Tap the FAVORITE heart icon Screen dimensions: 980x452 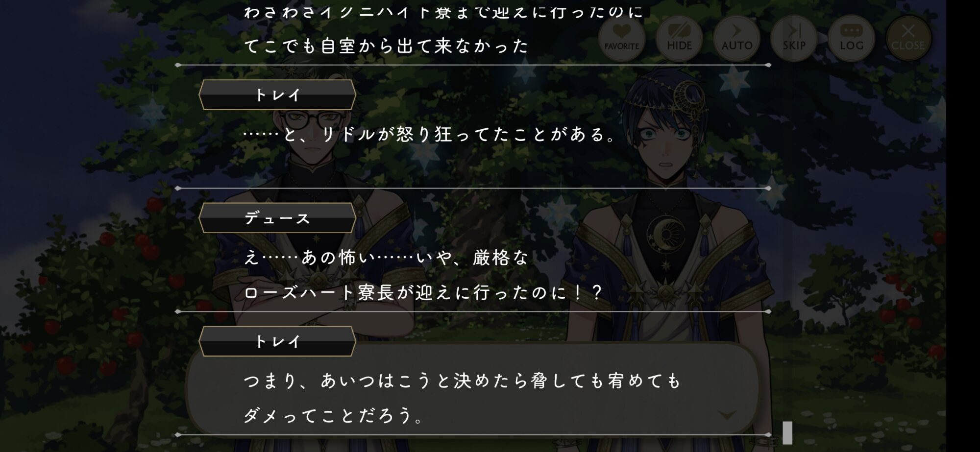(x=621, y=38)
